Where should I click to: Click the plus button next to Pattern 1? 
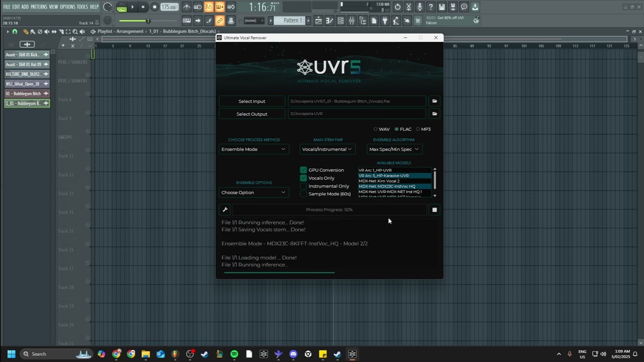308,21
